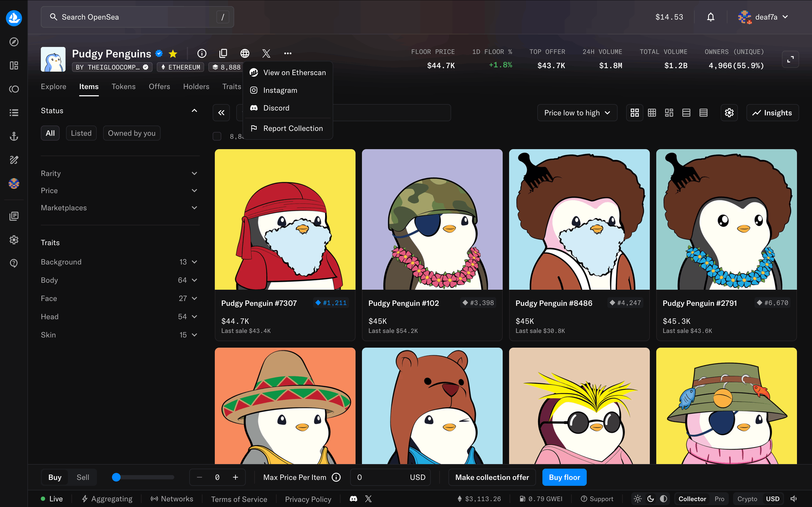This screenshot has width=812, height=507.
Task: Open display settings gear icon
Action: click(x=729, y=113)
